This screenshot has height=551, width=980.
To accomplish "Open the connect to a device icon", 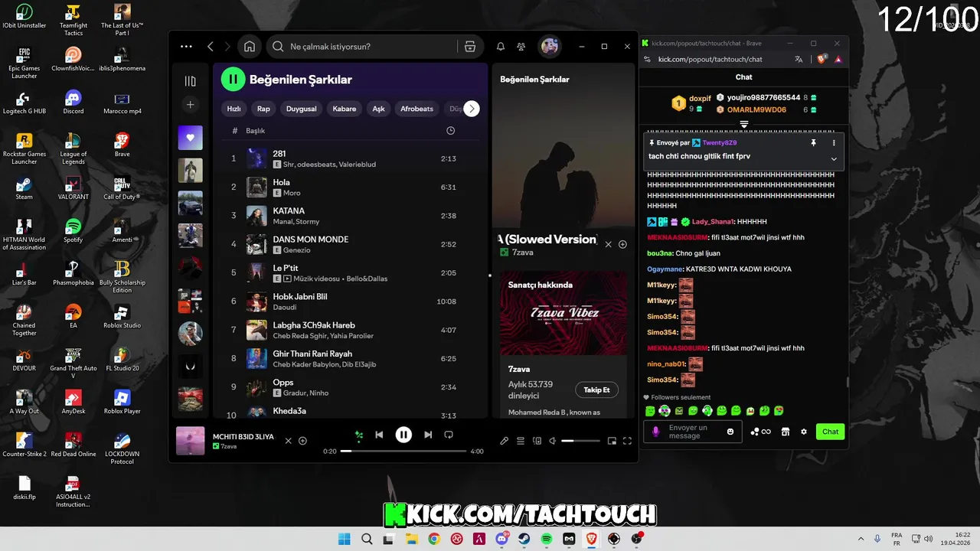I will 537,441.
